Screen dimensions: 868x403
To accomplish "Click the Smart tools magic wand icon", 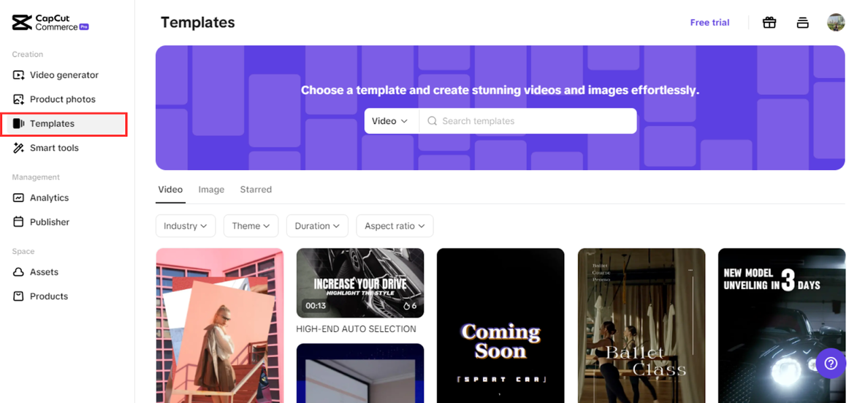I will click(x=18, y=148).
